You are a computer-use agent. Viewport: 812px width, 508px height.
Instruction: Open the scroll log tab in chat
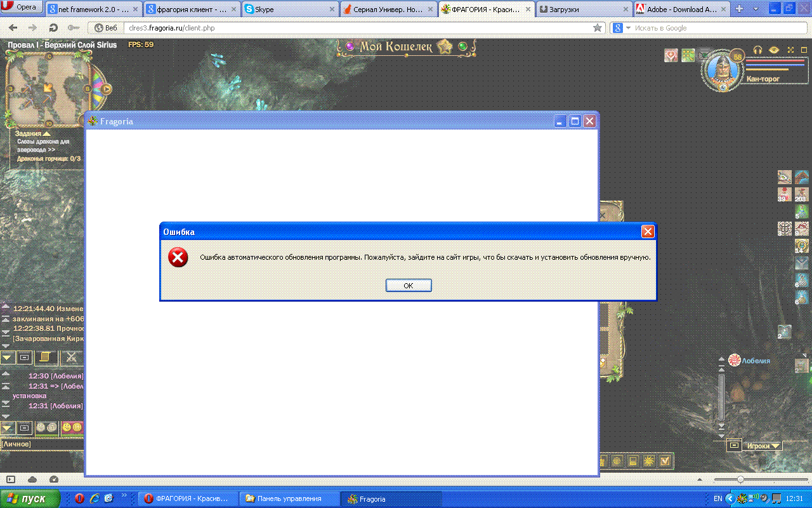[x=45, y=358]
